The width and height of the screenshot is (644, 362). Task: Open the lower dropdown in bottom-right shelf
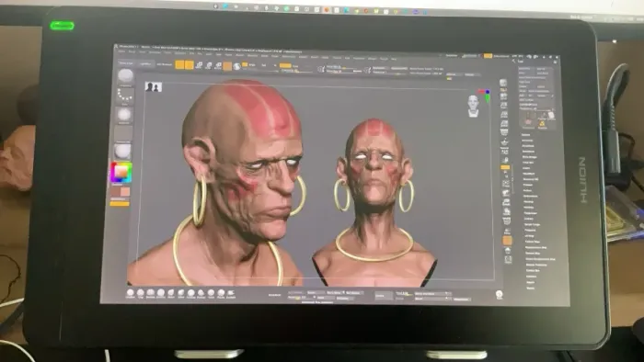[432, 299]
